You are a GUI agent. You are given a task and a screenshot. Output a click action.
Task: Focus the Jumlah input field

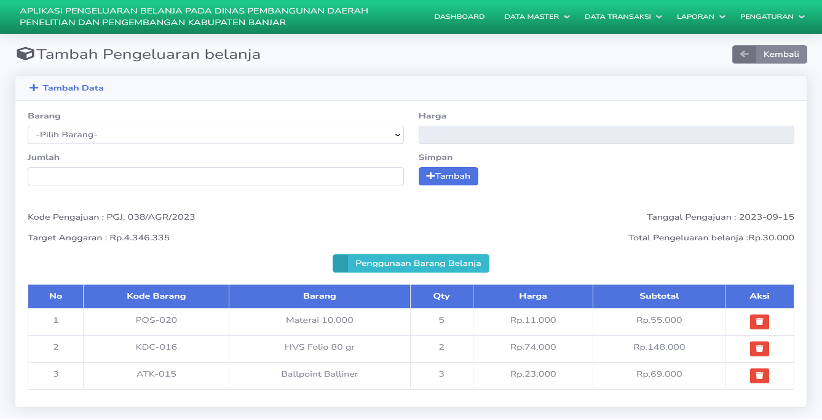coord(215,177)
